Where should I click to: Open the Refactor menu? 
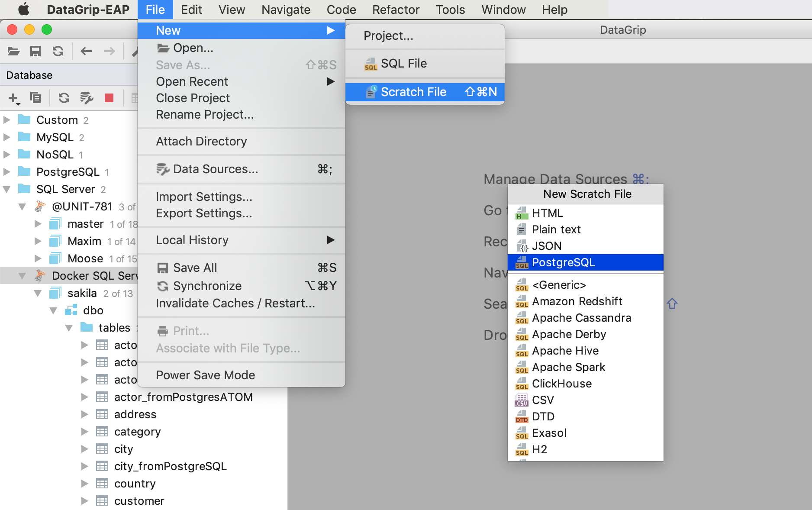(x=396, y=10)
